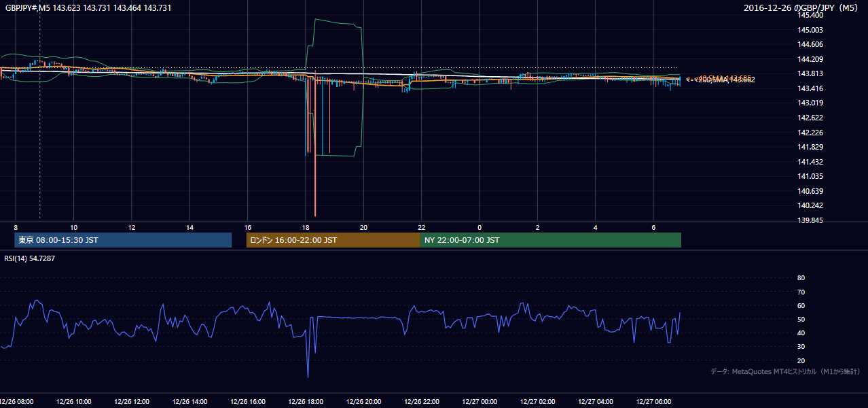
Task: Click hour label 2 on price chart axis
Action: pos(537,227)
